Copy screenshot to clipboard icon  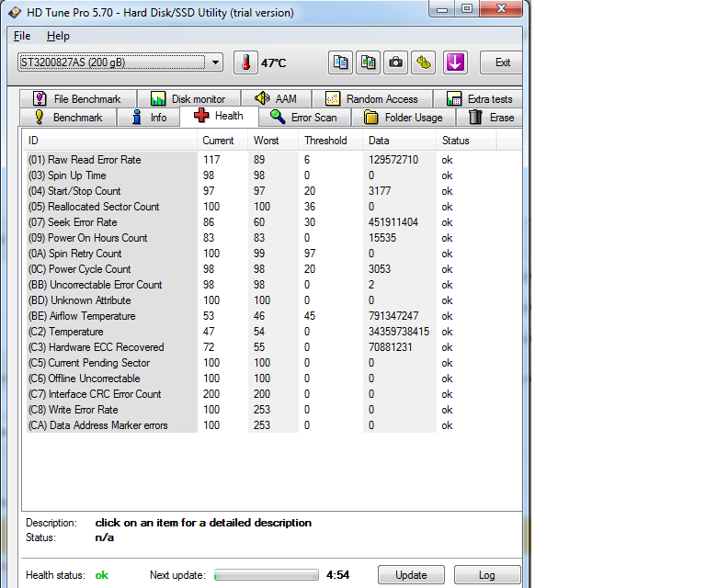369,62
